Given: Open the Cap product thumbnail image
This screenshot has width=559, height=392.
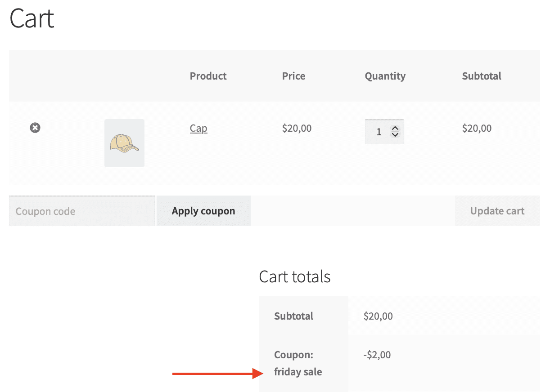Looking at the screenshot, I should click(x=124, y=143).
